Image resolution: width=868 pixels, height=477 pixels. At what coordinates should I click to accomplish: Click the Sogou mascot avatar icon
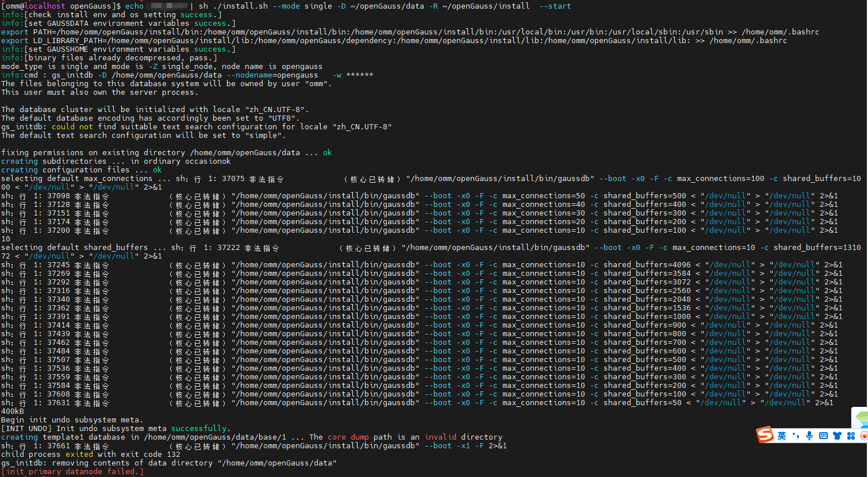pyautogui.click(x=863, y=436)
